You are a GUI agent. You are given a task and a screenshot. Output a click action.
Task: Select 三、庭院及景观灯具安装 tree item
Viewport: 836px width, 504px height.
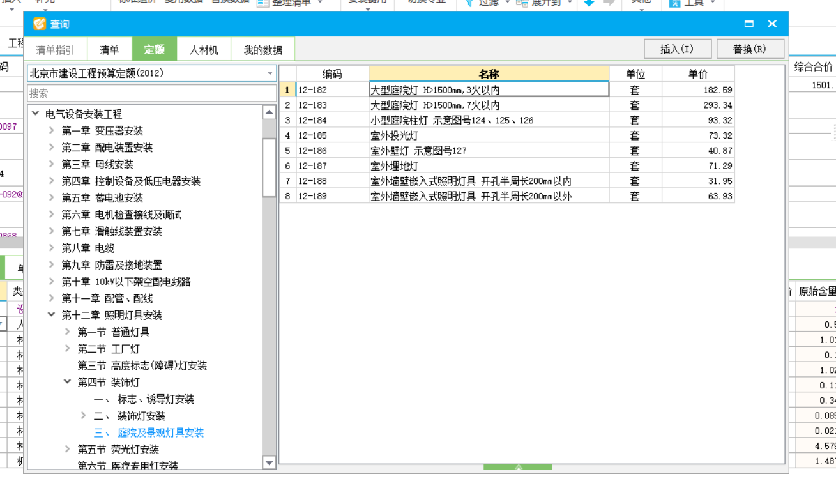tap(149, 432)
